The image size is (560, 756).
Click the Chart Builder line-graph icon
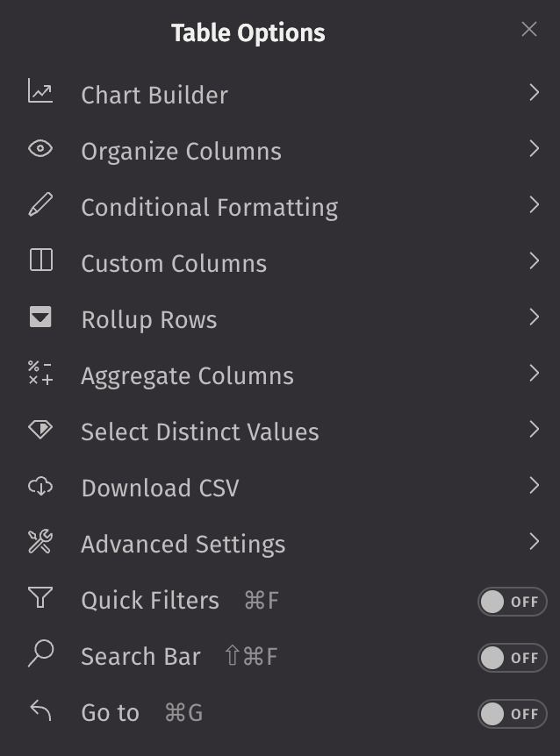40,92
